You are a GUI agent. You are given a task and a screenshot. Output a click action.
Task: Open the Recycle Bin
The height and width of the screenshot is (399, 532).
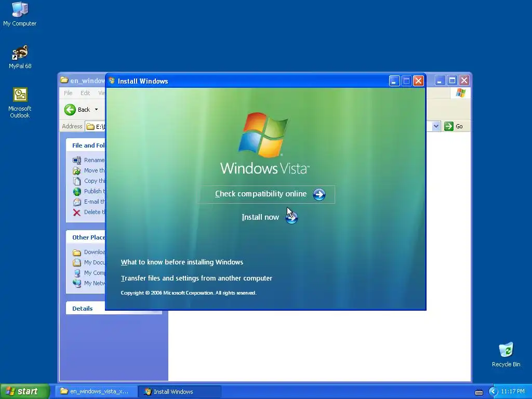(x=506, y=354)
